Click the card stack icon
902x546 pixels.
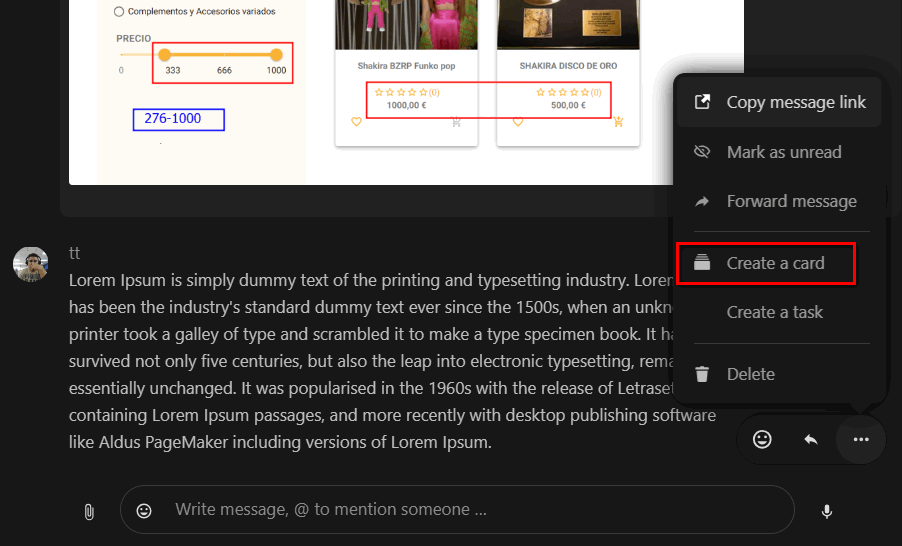coord(702,263)
